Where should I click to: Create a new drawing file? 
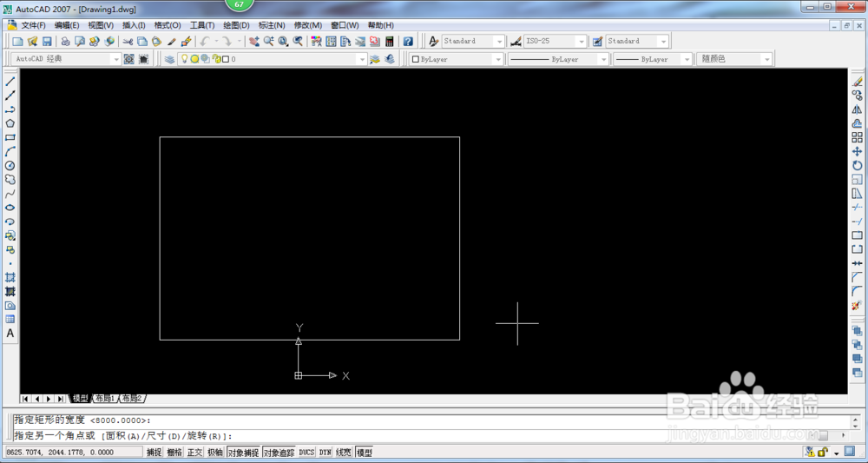pos(17,41)
